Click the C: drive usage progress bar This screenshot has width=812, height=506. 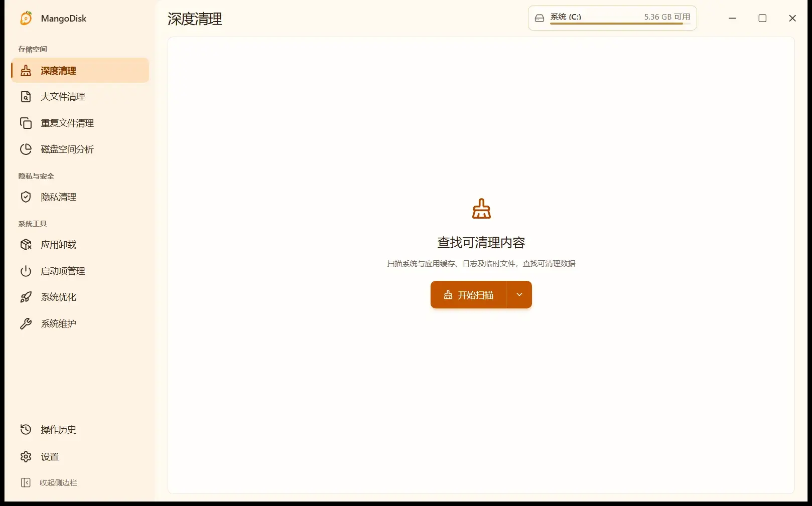tap(620, 24)
